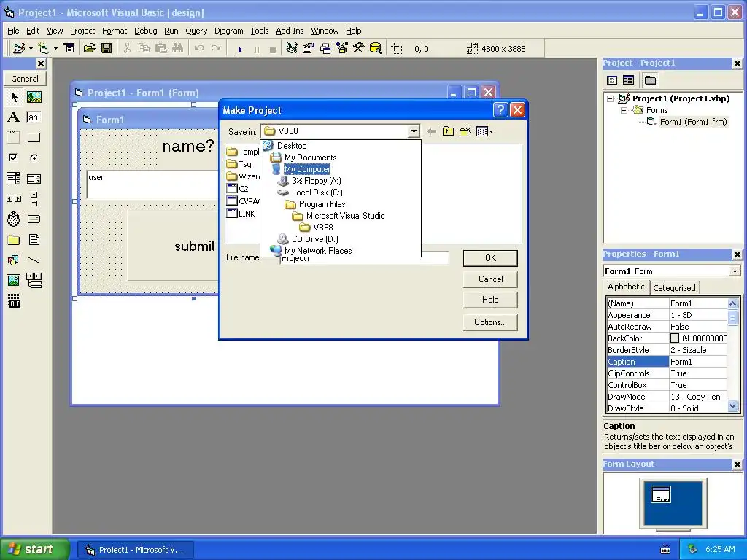
Task: Toggle Folders in Project panel
Action: click(650, 80)
